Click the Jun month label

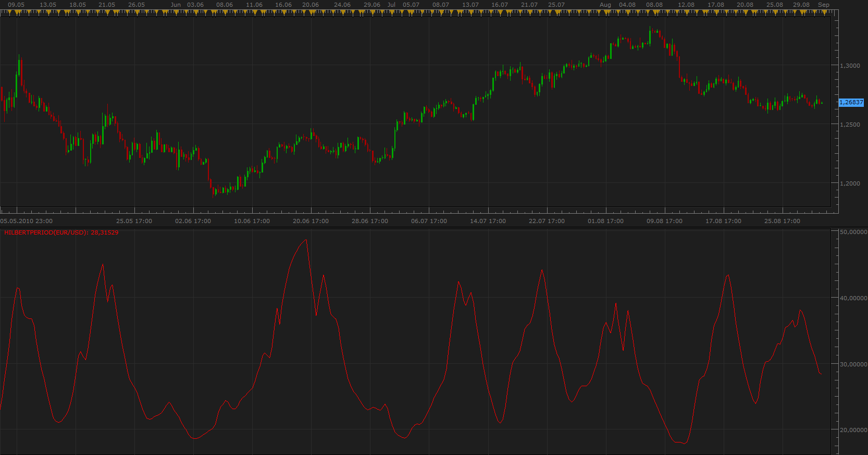point(176,5)
